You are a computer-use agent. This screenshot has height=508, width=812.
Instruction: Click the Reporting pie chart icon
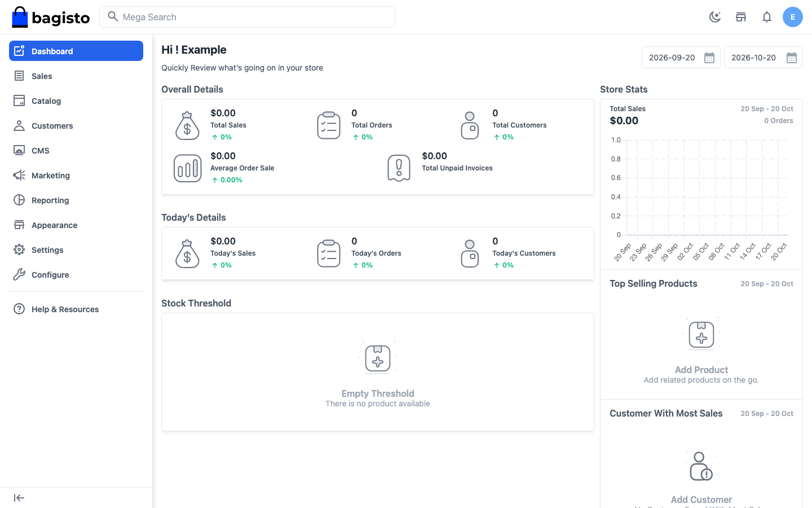pos(19,200)
